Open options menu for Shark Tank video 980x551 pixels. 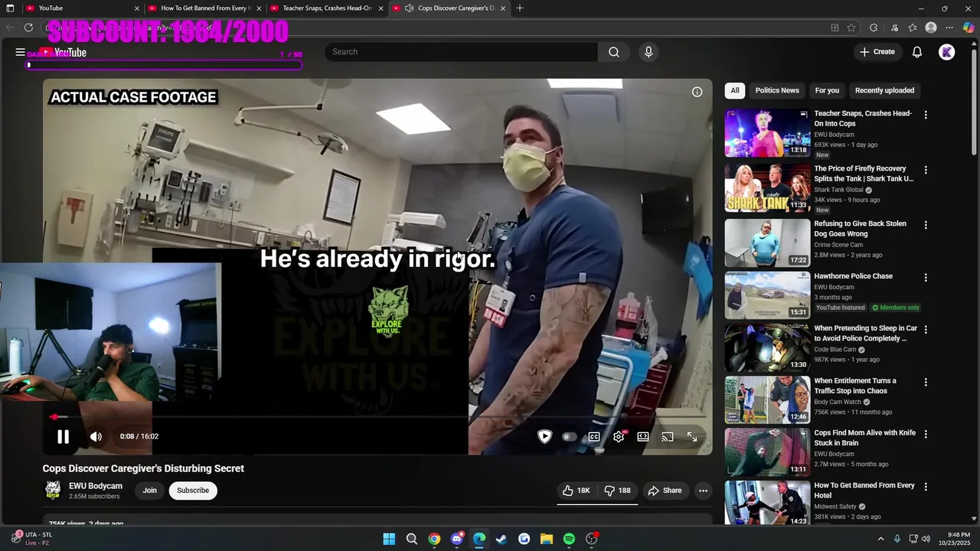tap(926, 170)
